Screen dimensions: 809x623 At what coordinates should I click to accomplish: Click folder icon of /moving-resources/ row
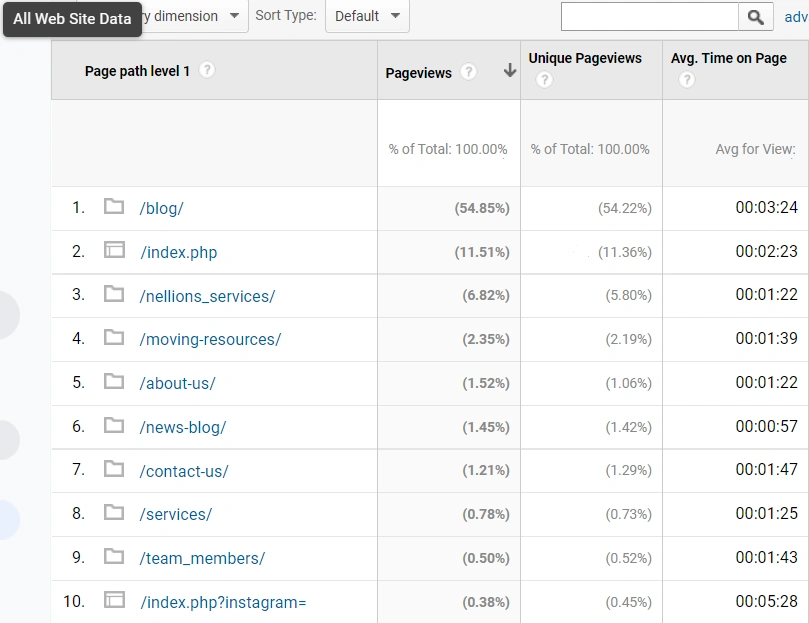114,338
